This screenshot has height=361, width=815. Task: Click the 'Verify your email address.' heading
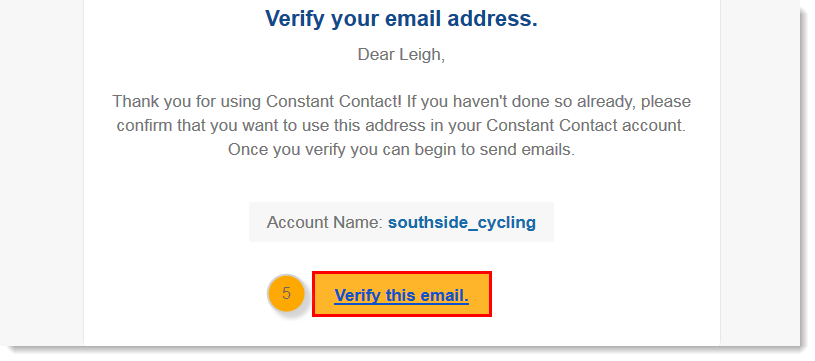pyautogui.click(x=401, y=19)
